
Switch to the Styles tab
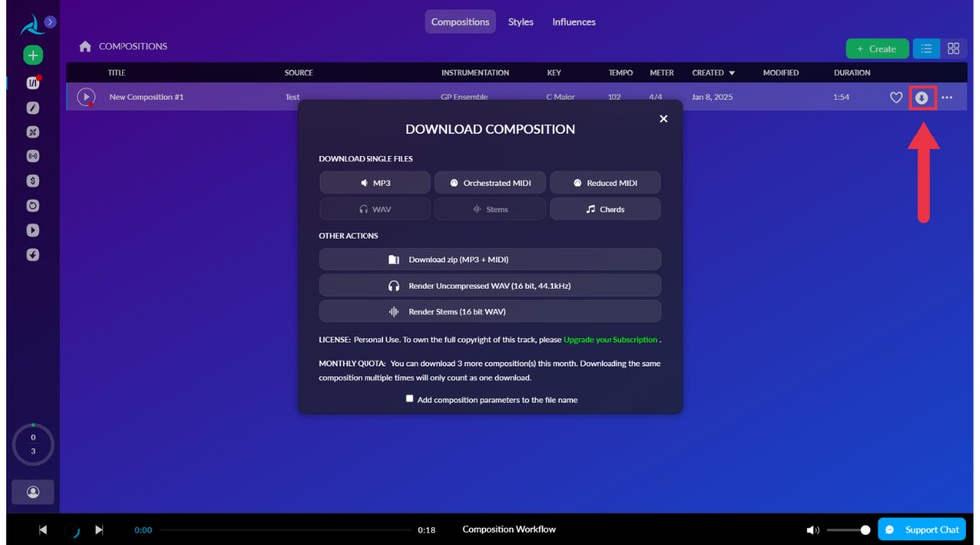point(520,22)
